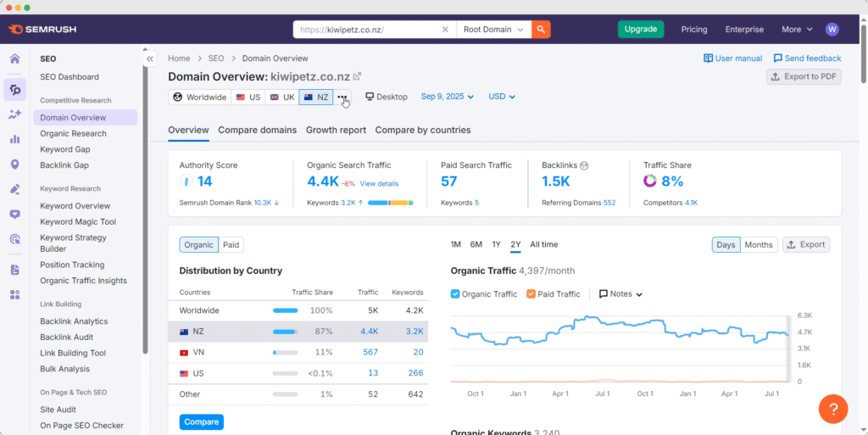Clear the URL with the X icon
The image size is (868, 435).
445,29
